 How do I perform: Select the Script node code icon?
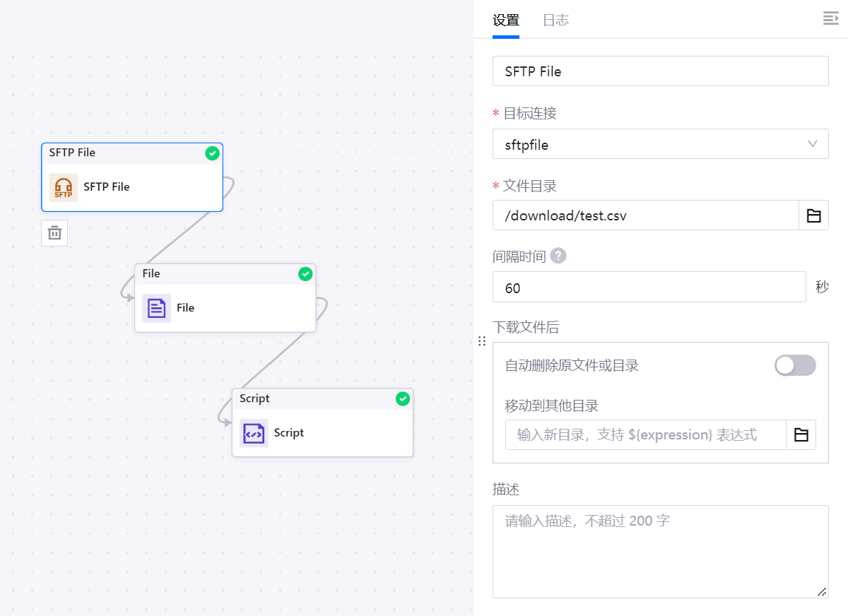coord(254,433)
